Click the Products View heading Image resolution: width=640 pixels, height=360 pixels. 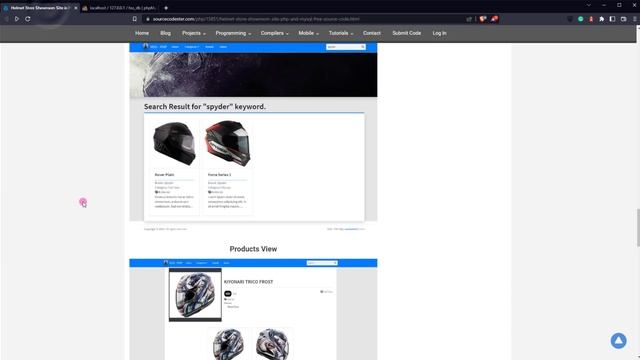click(253, 249)
